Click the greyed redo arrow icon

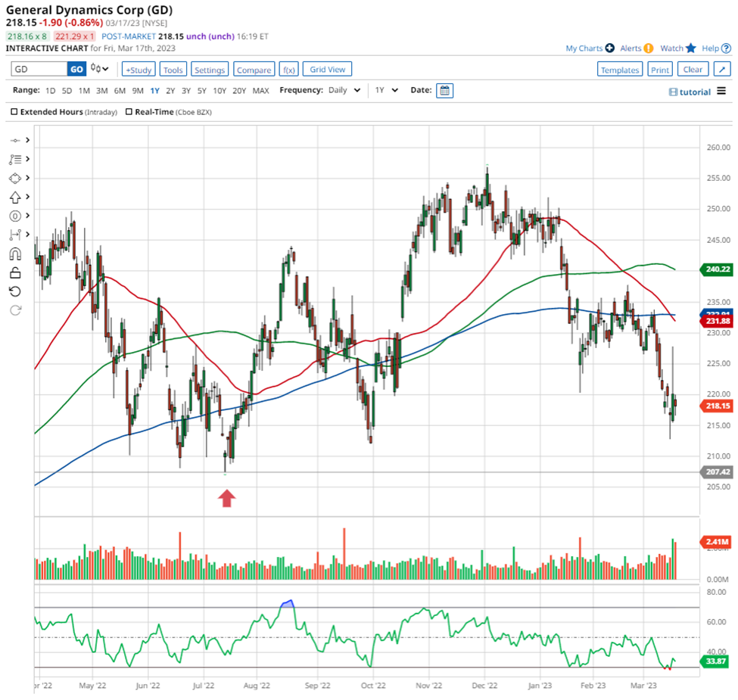[x=15, y=310]
